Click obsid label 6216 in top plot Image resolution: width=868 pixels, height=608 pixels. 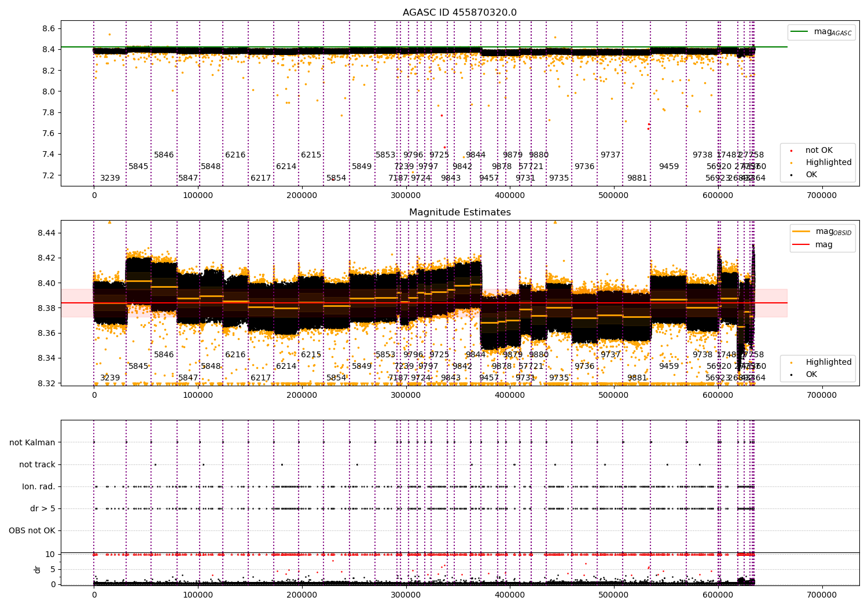point(236,155)
